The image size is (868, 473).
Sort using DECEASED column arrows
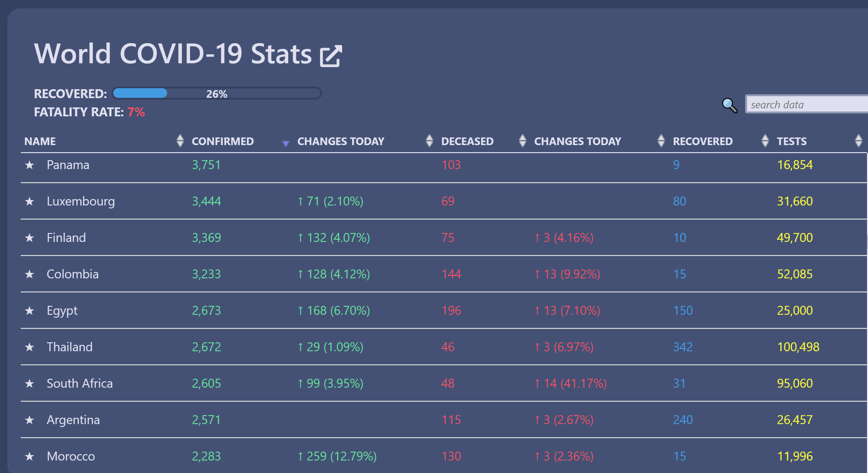tap(523, 141)
